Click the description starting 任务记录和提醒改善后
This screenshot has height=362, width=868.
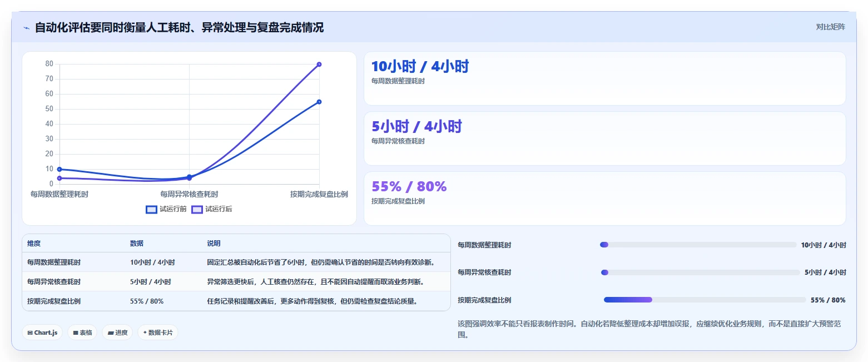coord(313,301)
